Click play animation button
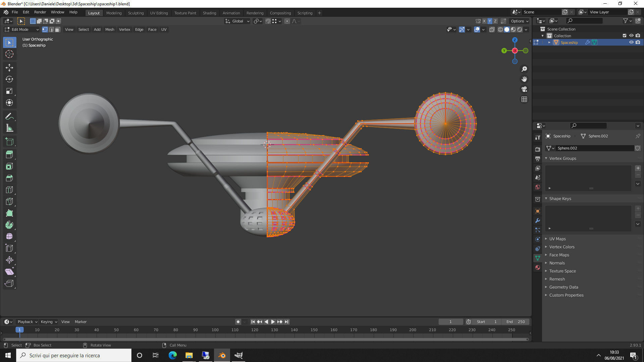Viewport: 644px width, 362px height. point(273,322)
